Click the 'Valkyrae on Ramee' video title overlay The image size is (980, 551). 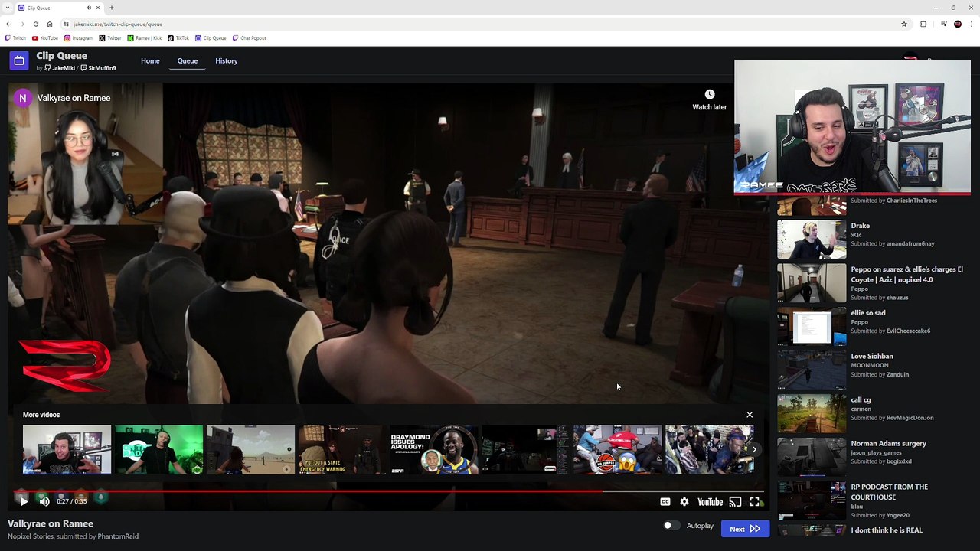(x=73, y=98)
